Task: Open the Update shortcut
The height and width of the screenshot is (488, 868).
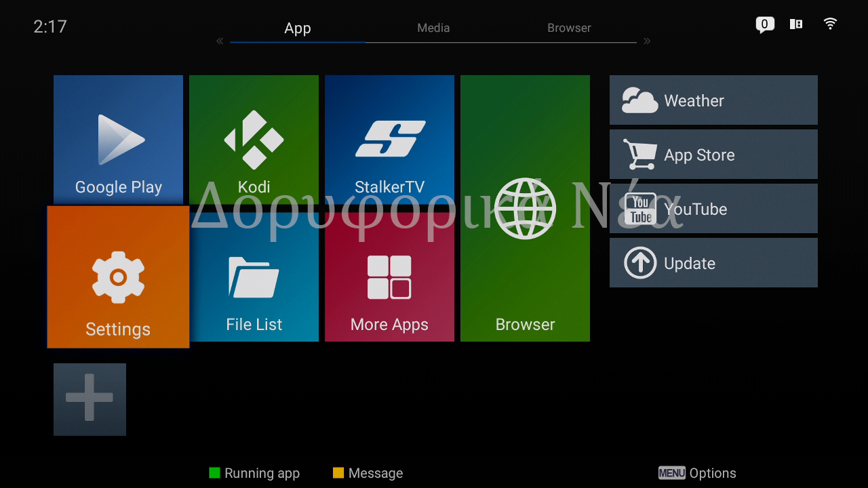Action: [x=713, y=263]
